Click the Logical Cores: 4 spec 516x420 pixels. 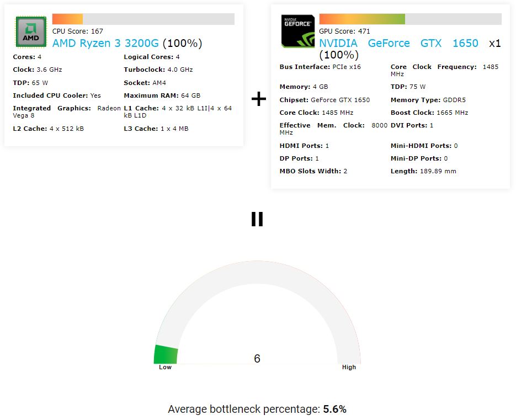[152, 57]
